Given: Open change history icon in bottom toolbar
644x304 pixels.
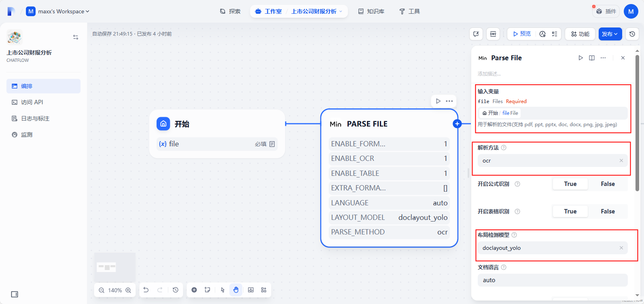Looking at the screenshot, I should (x=176, y=290).
